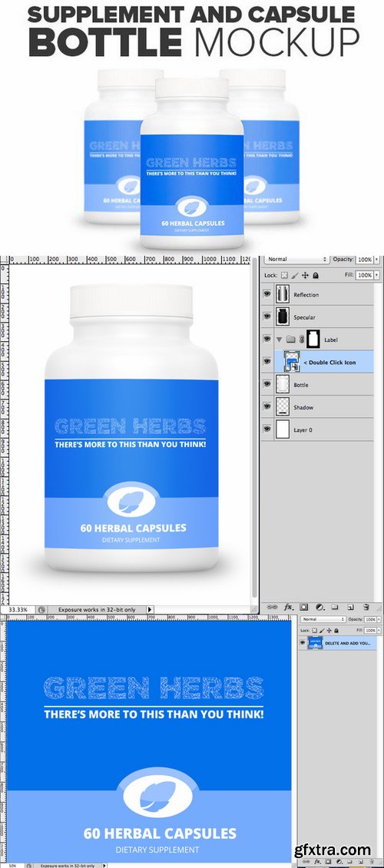
Task: Click the Label group folder icon
Action: click(290, 340)
